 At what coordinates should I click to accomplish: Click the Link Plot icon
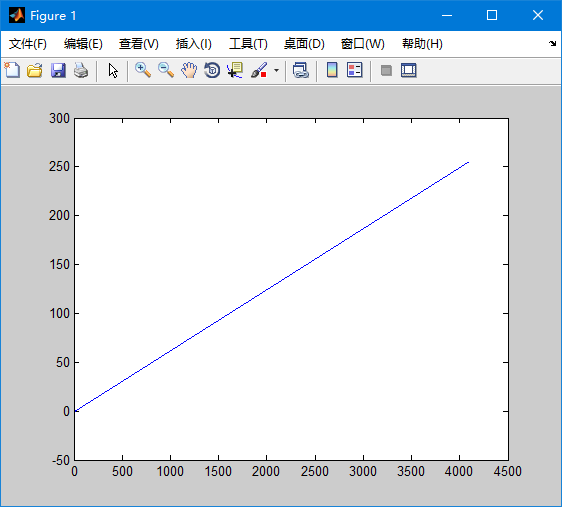(300, 70)
